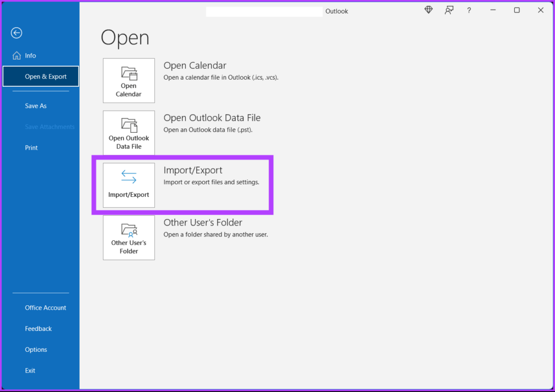This screenshot has height=392, width=555.
Task: Click the feedback person icon in title bar
Action: 449,10
